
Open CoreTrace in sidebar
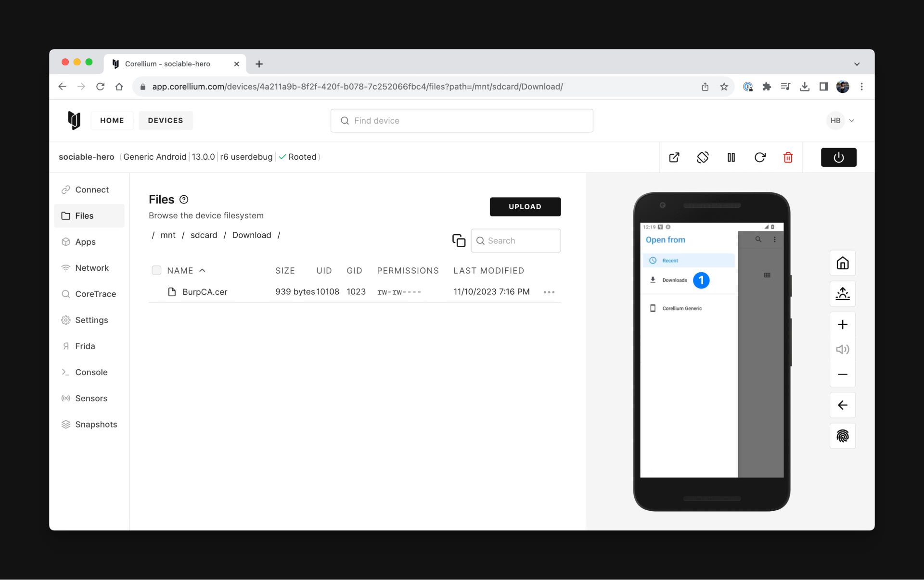tap(90, 294)
